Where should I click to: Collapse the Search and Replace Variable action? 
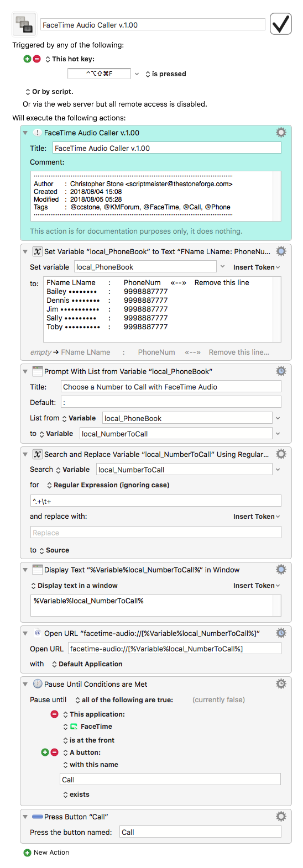click(x=25, y=454)
